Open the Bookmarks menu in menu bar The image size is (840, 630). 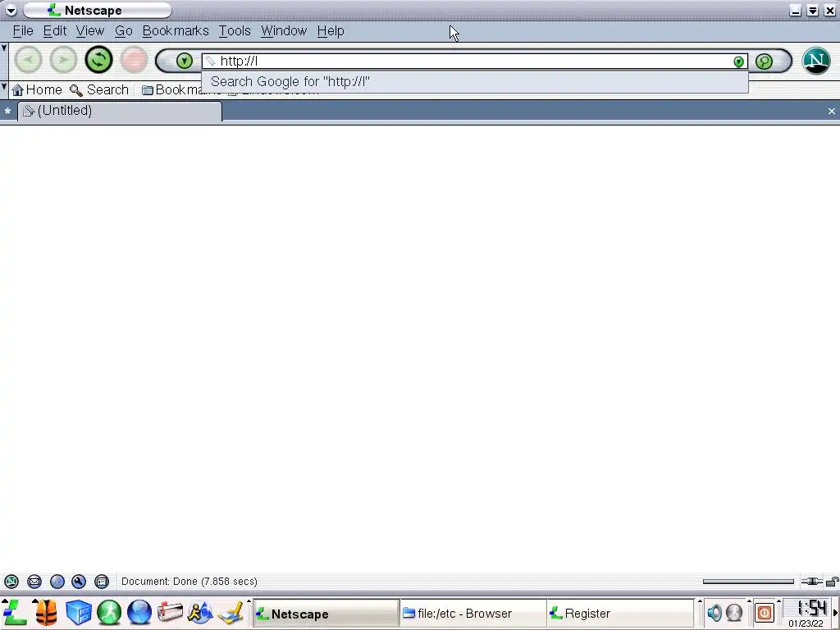click(x=176, y=31)
